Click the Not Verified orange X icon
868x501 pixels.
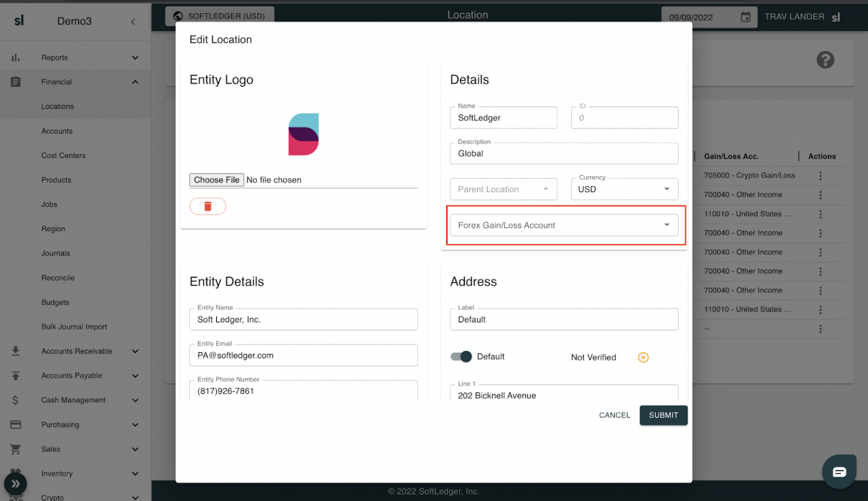click(643, 357)
